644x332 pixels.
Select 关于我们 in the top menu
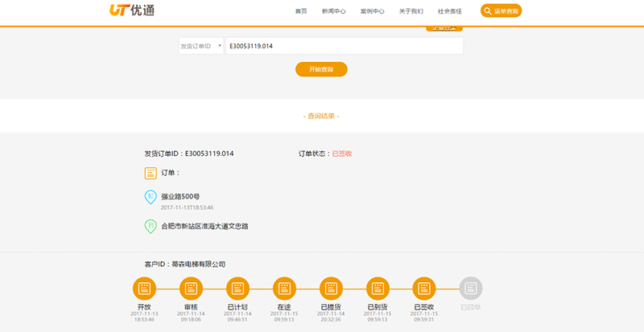pyautogui.click(x=411, y=11)
